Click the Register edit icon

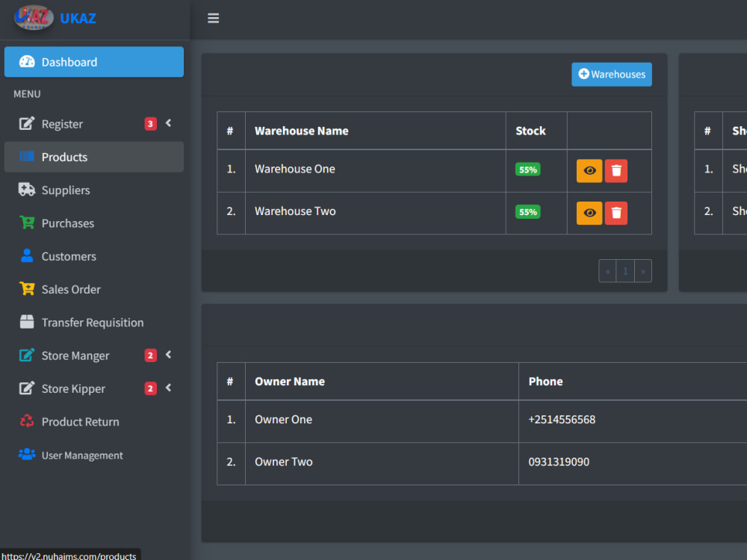pyautogui.click(x=27, y=124)
